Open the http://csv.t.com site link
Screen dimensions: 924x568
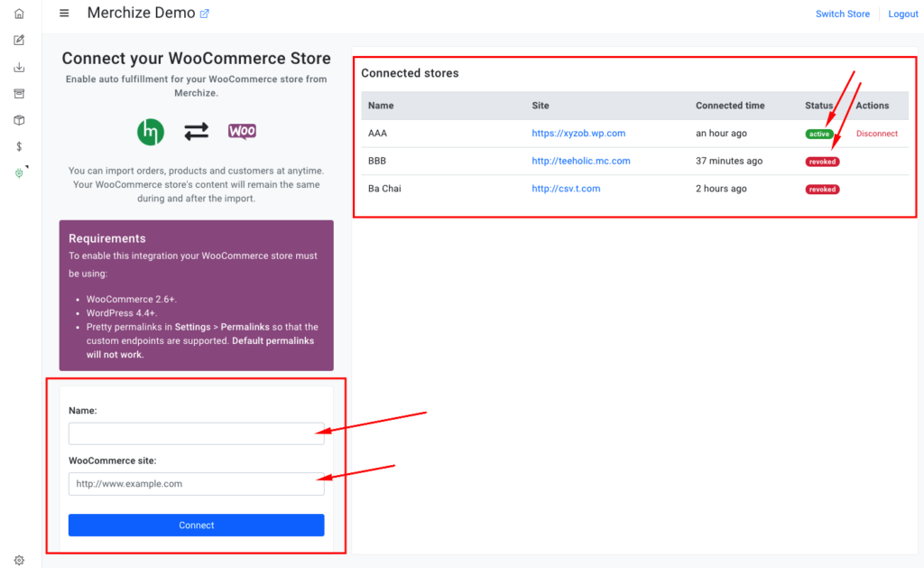[566, 189]
